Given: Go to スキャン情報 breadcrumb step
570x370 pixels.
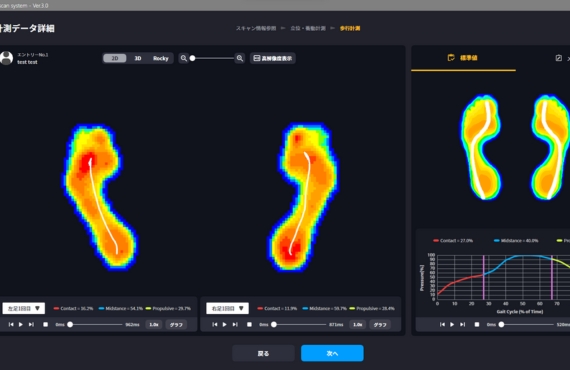Looking at the screenshot, I should 256,28.
